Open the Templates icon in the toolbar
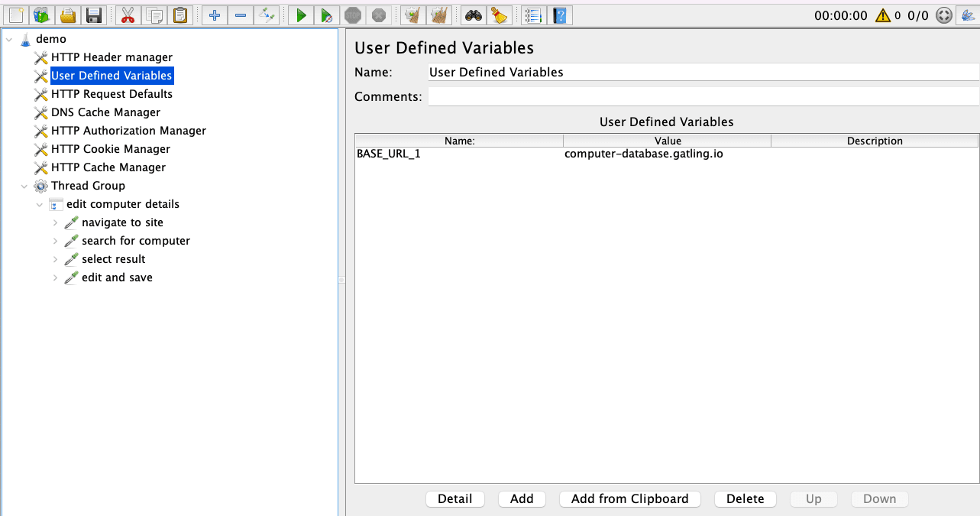Image resolution: width=980 pixels, height=516 pixels. coord(41,15)
